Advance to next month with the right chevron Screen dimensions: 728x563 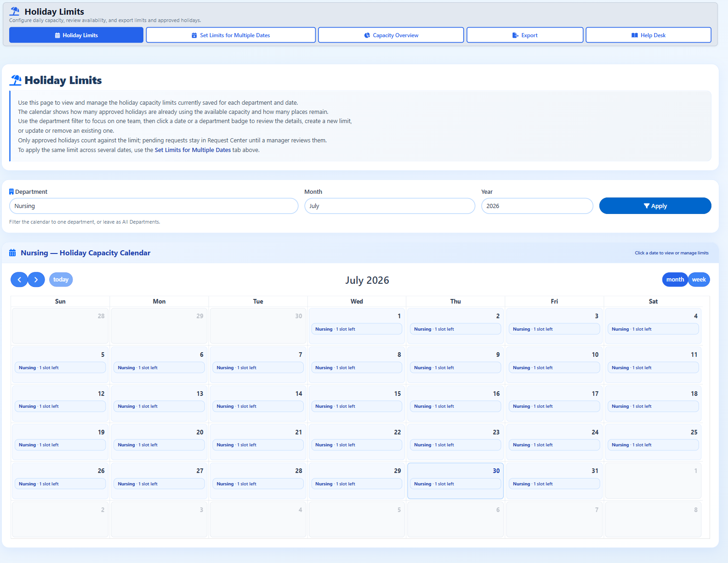[36, 280]
